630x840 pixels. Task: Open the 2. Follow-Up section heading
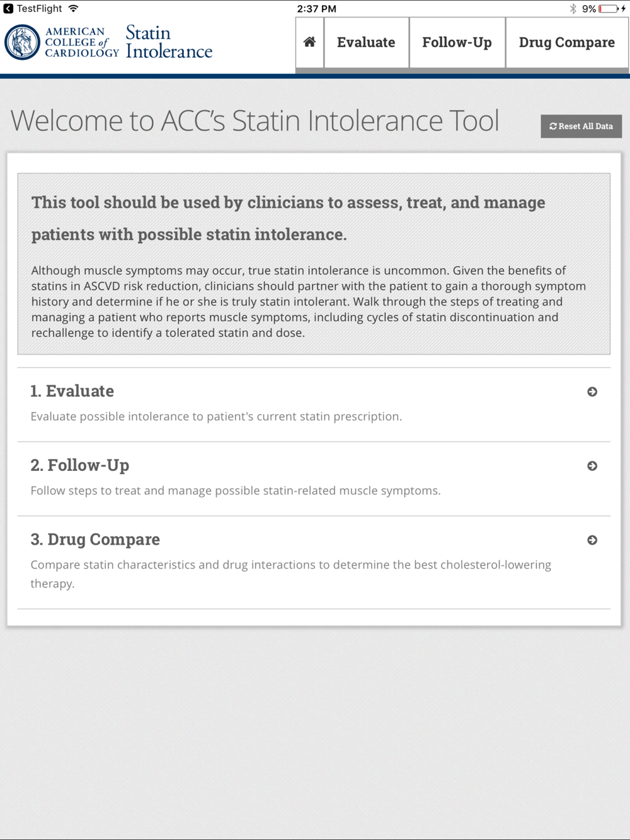(x=80, y=465)
